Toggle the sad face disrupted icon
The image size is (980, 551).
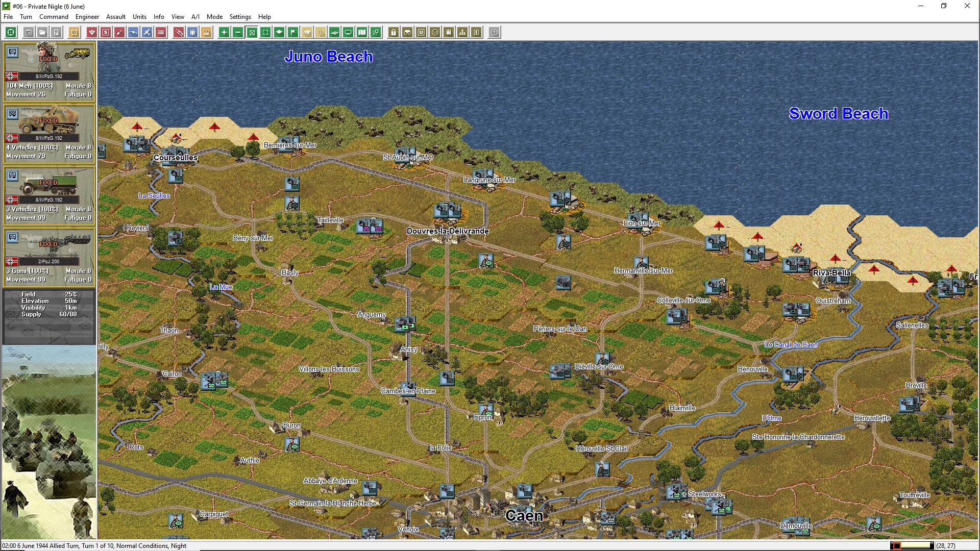pos(435,32)
